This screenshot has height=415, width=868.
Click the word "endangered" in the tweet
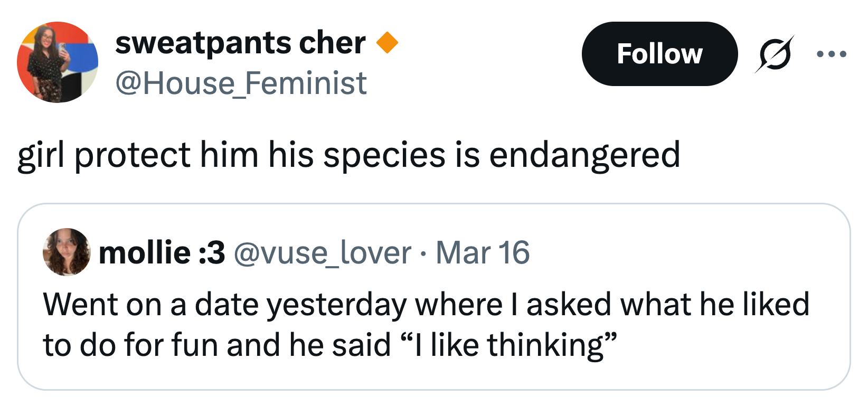(584, 155)
